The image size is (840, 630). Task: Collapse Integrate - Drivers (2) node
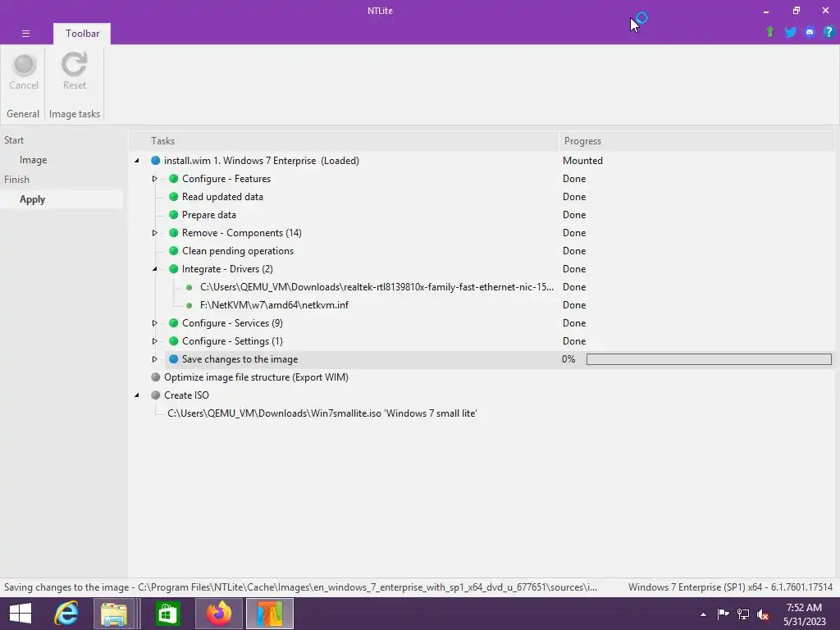(x=154, y=269)
